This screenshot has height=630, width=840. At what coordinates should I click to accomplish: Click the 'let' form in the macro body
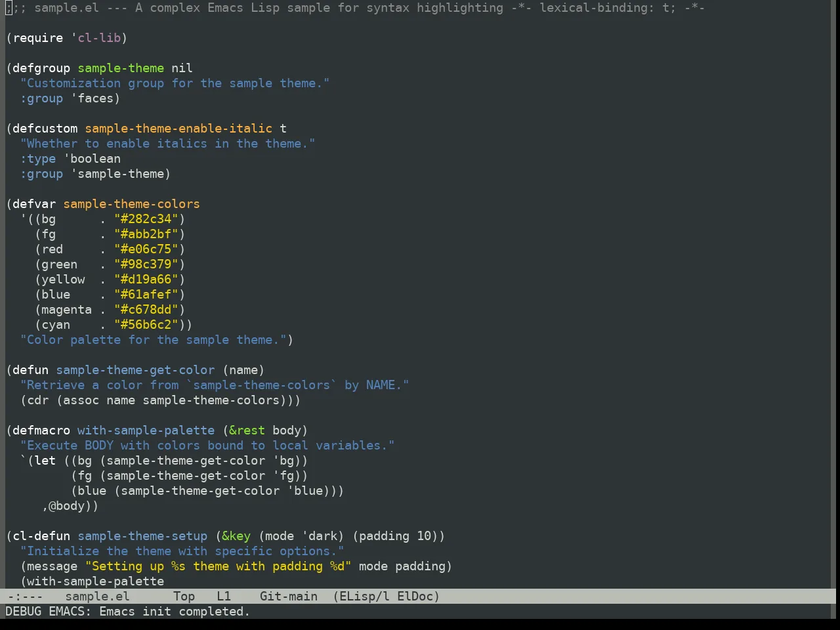click(45, 461)
